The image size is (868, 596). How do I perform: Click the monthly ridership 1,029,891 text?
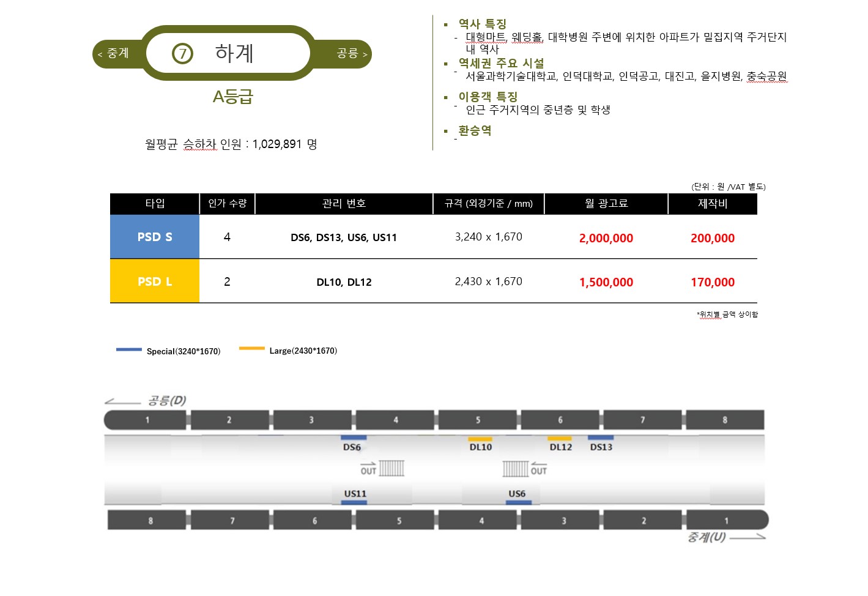[x=231, y=144]
